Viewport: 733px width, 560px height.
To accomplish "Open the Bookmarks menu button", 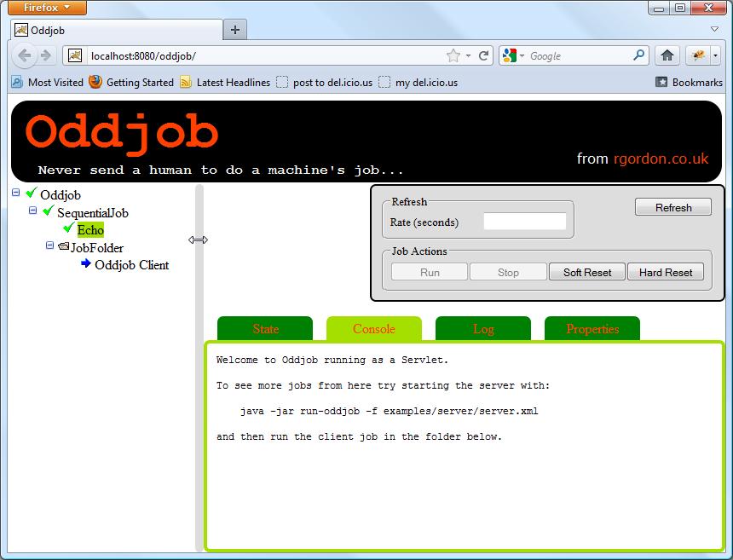I will point(689,83).
